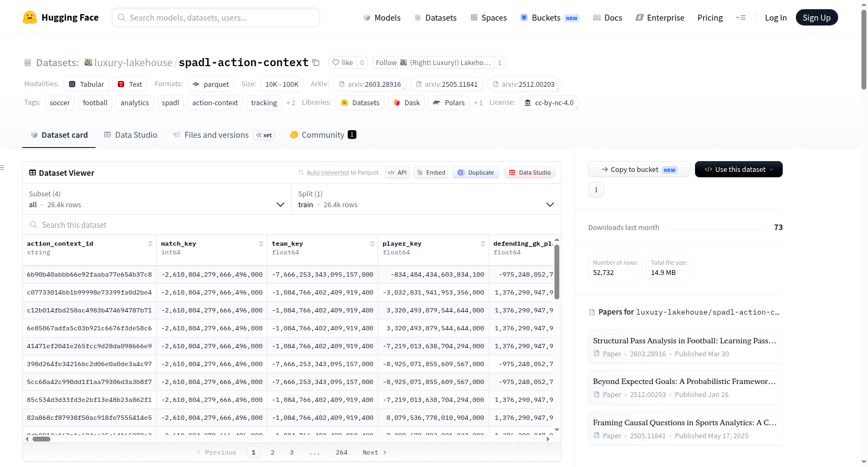Viewport: 868px width, 467px height.
Task: Sort by team_key column
Action: click(x=372, y=244)
